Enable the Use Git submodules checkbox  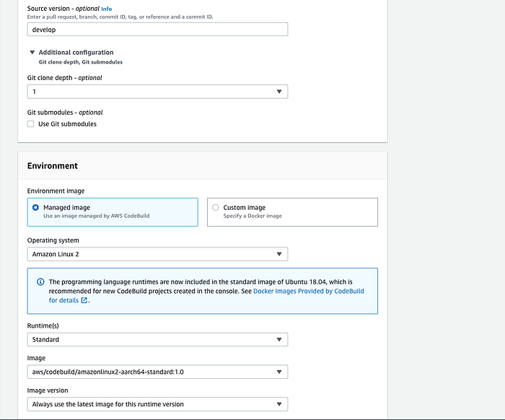(x=30, y=124)
